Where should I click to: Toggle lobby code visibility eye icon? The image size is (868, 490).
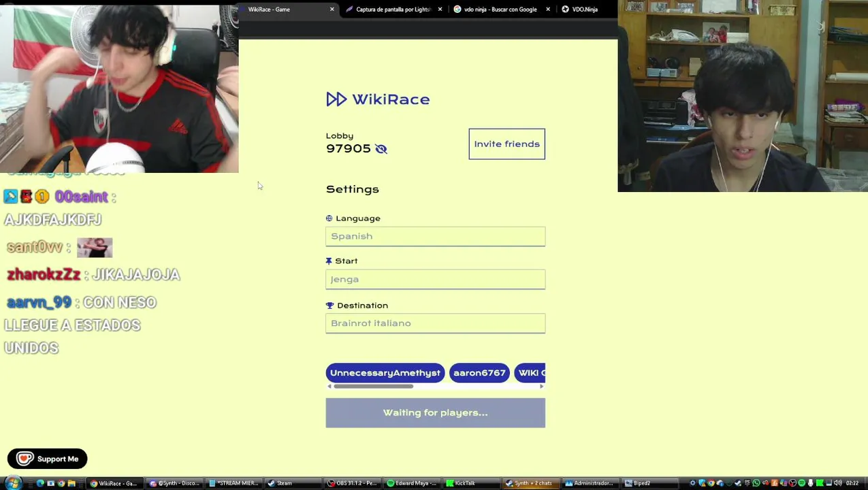[381, 149]
